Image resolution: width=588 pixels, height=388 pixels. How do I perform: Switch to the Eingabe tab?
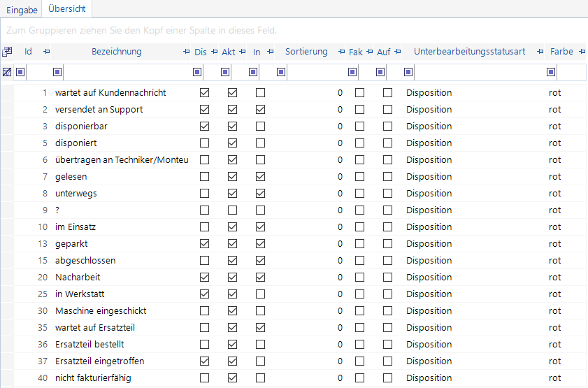(x=22, y=10)
